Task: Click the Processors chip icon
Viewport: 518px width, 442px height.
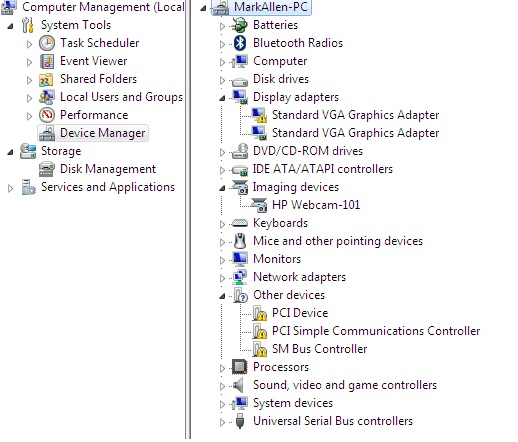Action: [x=240, y=367]
